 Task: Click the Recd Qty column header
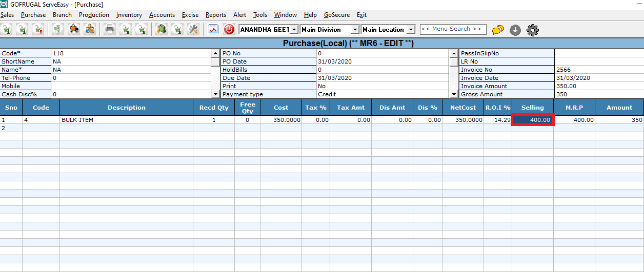[x=214, y=108]
